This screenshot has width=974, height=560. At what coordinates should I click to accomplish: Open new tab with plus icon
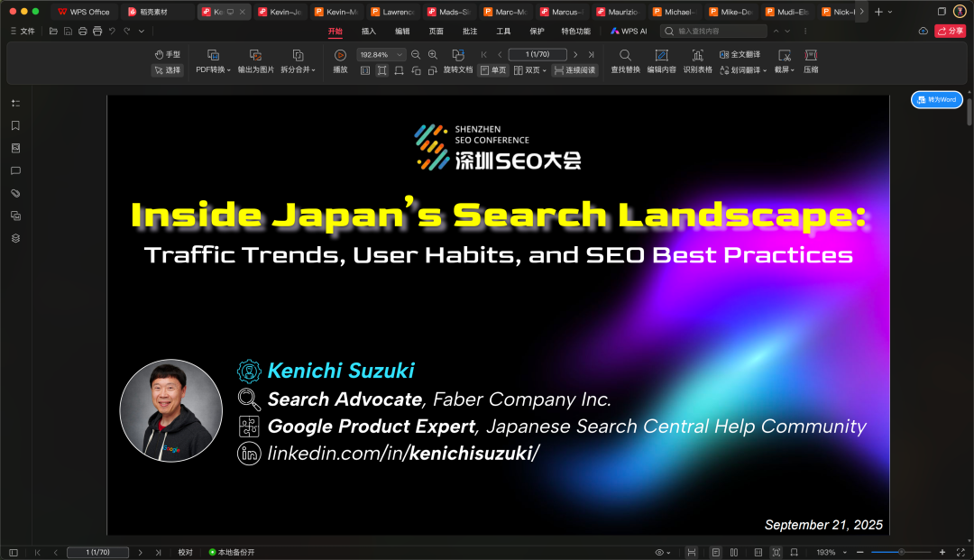(878, 12)
